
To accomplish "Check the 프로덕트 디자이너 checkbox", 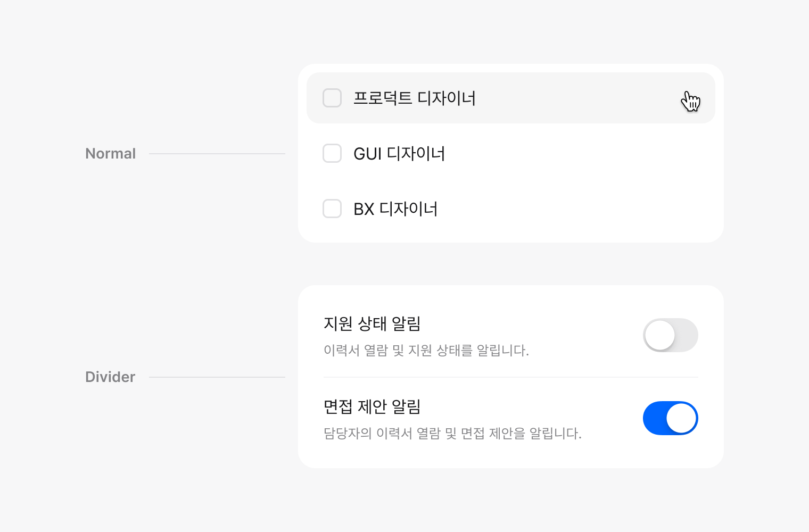I will pyautogui.click(x=332, y=98).
